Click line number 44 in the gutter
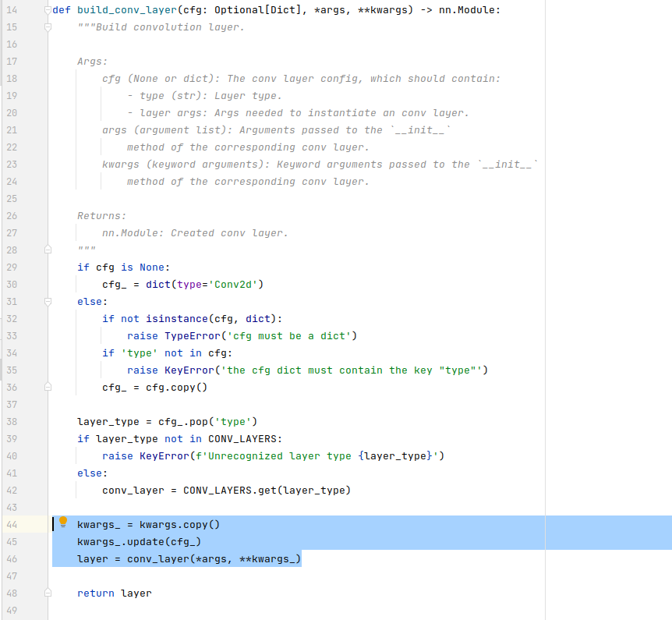Screen dimensions: 672x620 (x=12, y=524)
